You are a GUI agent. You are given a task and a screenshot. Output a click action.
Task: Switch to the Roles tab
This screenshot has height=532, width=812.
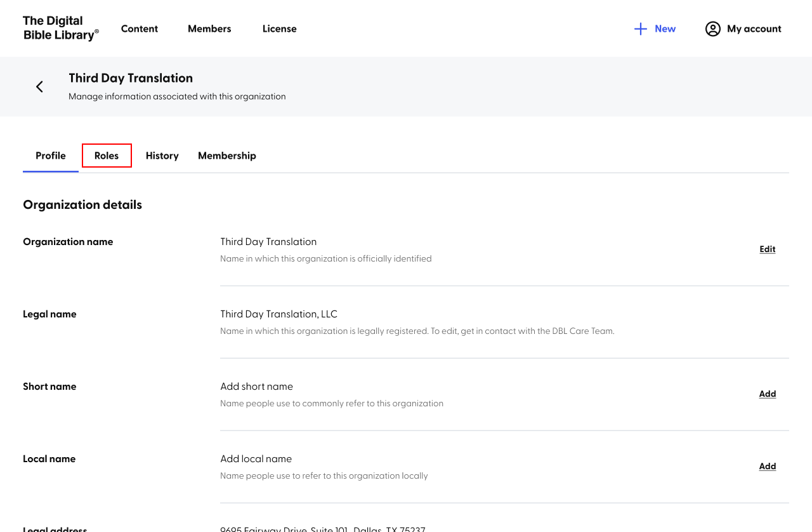[x=107, y=156]
